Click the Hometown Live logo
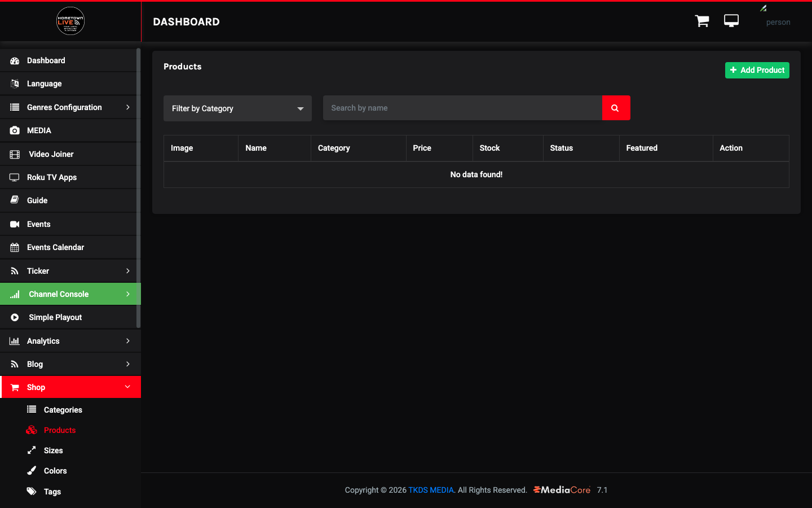The width and height of the screenshot is (812, 508). [x=70, y=21]
